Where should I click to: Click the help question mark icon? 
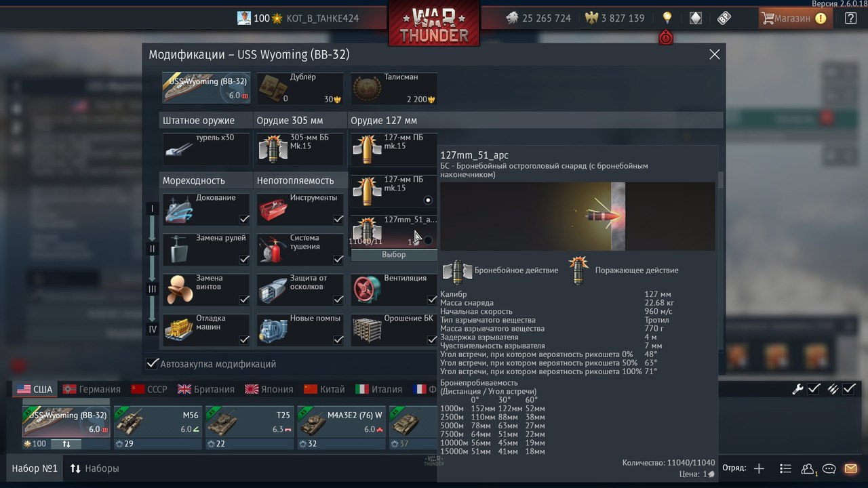coord(850,18)
